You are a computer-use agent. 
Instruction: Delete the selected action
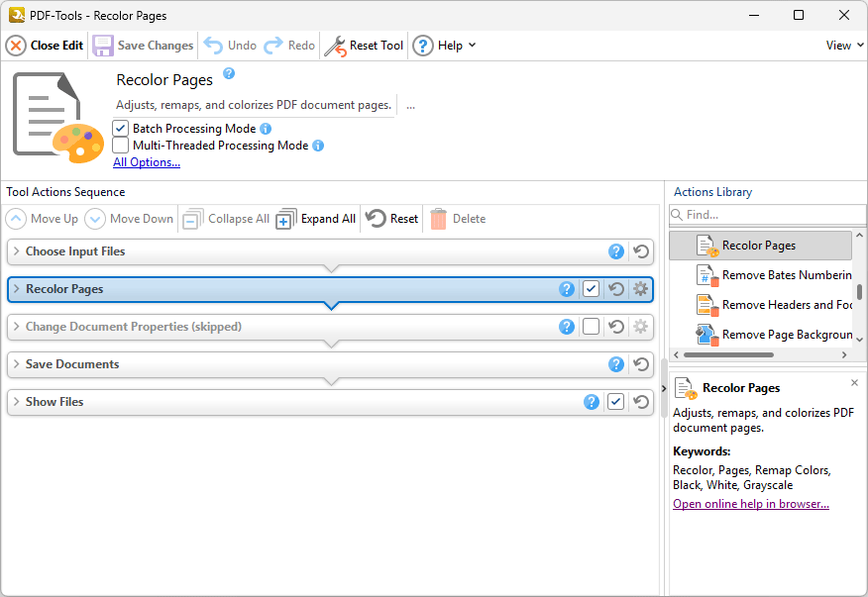coord(458,219)
